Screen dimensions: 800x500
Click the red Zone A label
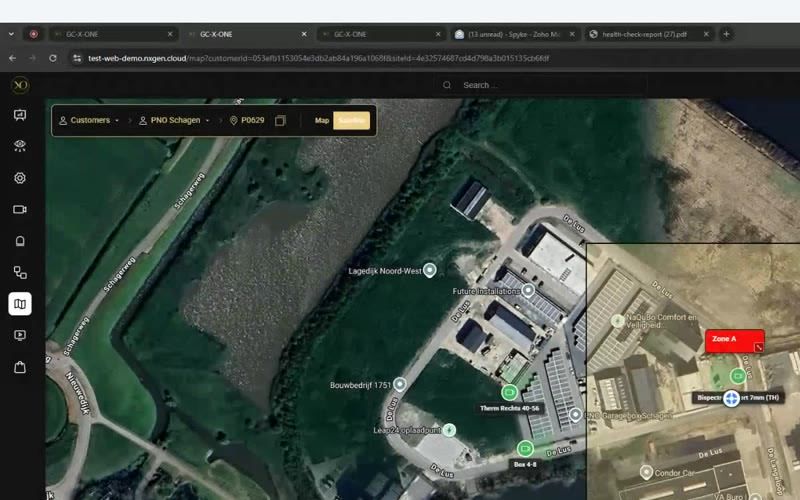[x=734, y=341]
